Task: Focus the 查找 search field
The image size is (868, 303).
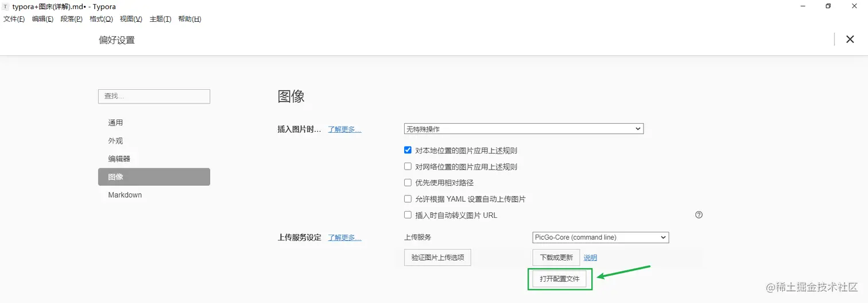Action: coord(154,96)
